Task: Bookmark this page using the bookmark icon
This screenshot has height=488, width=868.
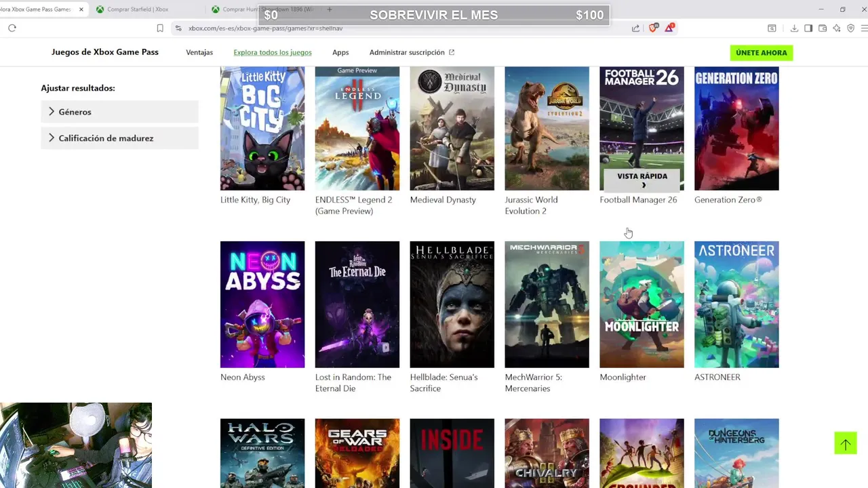Action: coord(160,28)
